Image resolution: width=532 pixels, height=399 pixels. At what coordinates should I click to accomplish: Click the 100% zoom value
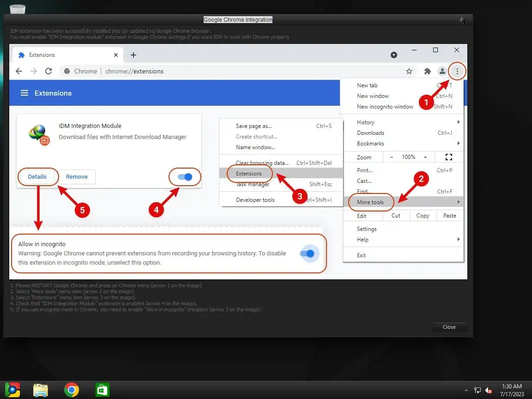coord(409,157)
